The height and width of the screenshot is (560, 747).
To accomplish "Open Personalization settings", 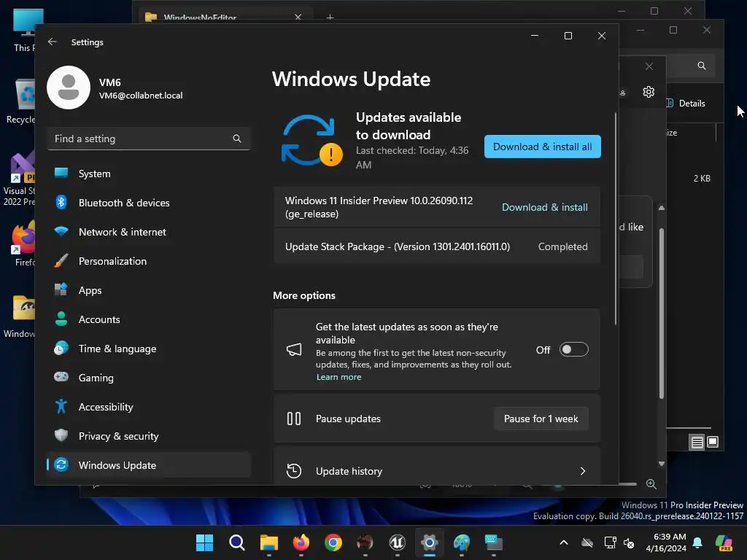I will (x=149, y=261).
